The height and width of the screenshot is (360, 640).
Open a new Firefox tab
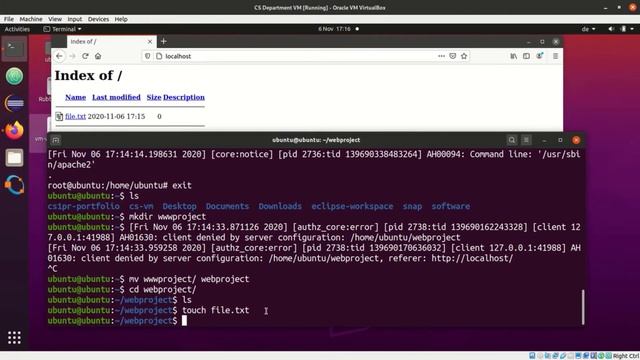point(164,41)
